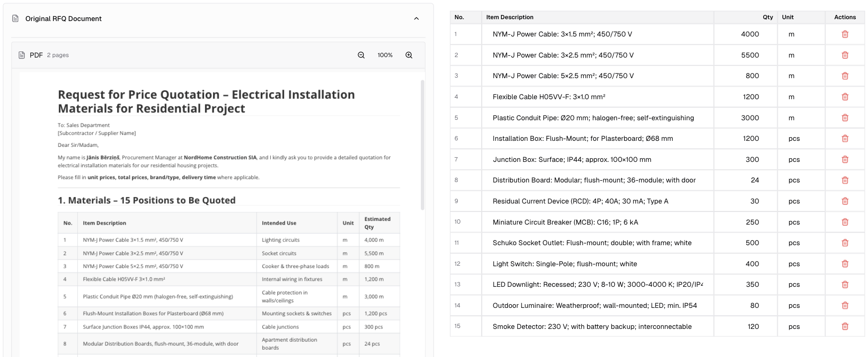
Task: Click the PDF viewer vertical scrollbar
Action: point(422,145)
